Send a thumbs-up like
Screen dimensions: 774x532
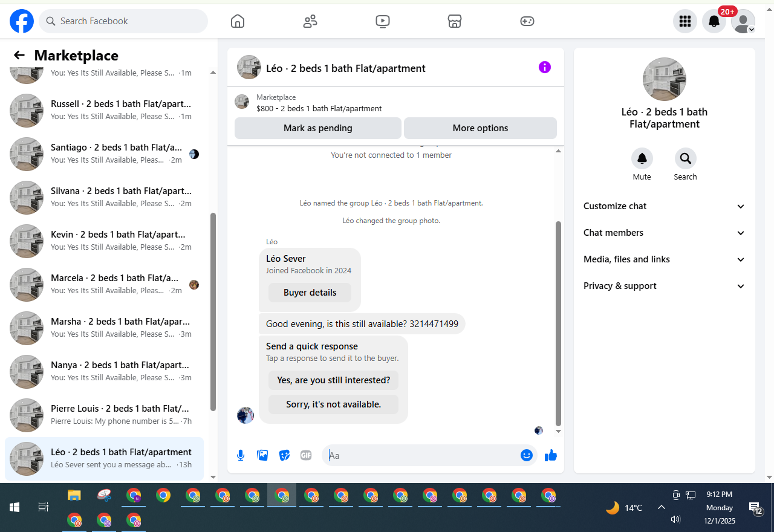(x=551, y=455)
